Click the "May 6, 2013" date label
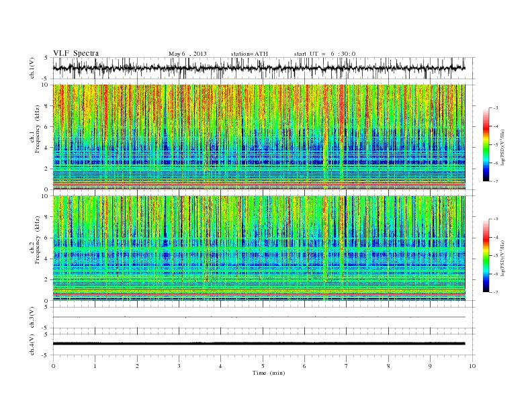The width and height of the screenshot is (532, 411). [187, 54]
